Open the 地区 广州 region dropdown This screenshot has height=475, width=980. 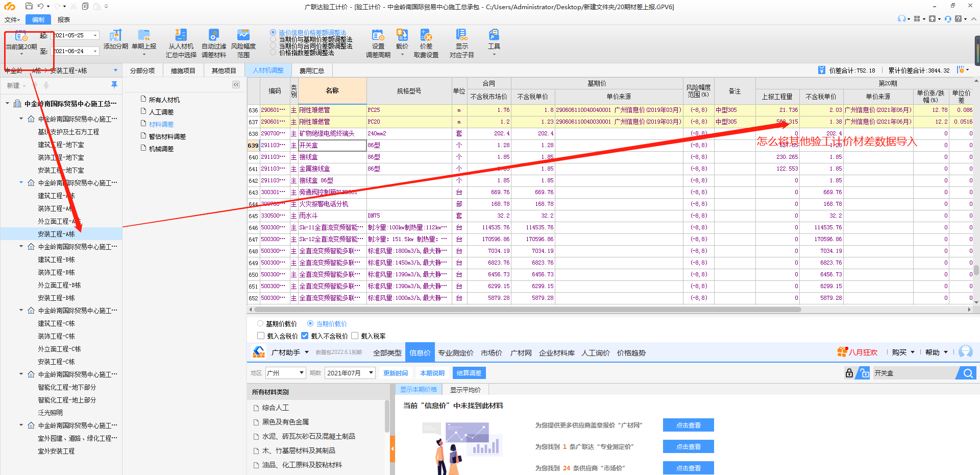(302, 373)
